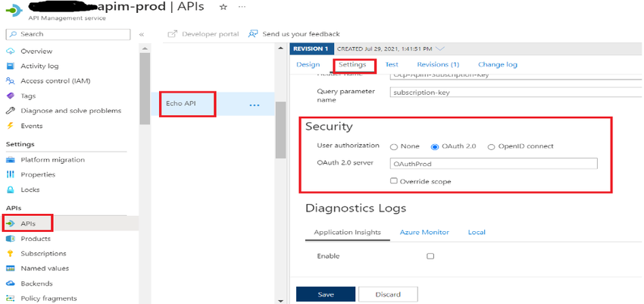The image size is (644, 304).
Task: Click the Overview cloud icon
Action: click(11, 51)
